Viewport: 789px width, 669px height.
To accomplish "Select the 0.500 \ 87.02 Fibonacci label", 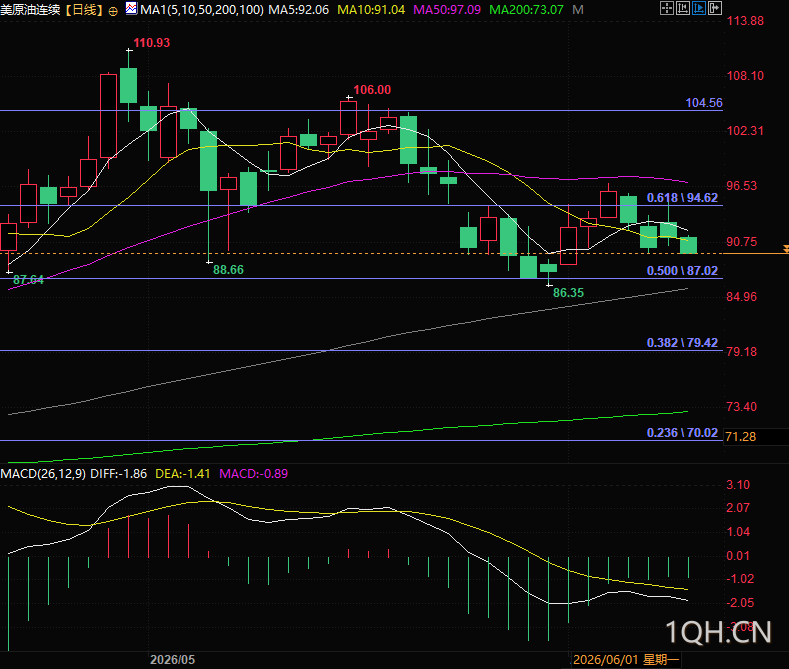I will coord(682,271).
